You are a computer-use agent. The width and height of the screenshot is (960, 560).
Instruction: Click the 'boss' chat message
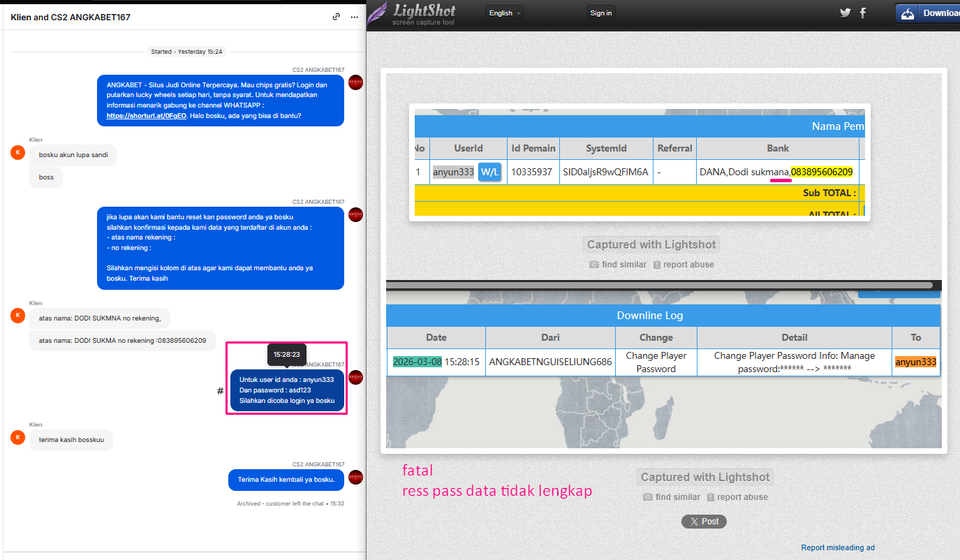tap(46, 177)
